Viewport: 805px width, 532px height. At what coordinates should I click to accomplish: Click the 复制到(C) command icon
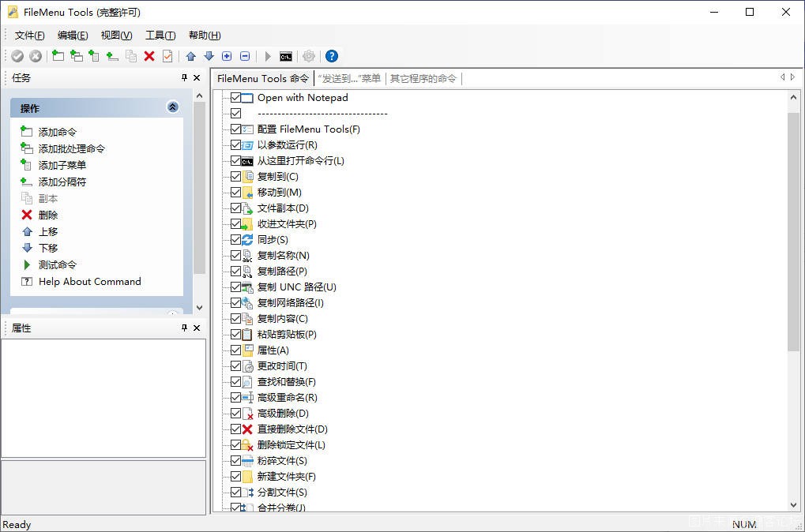pos(247,177)
